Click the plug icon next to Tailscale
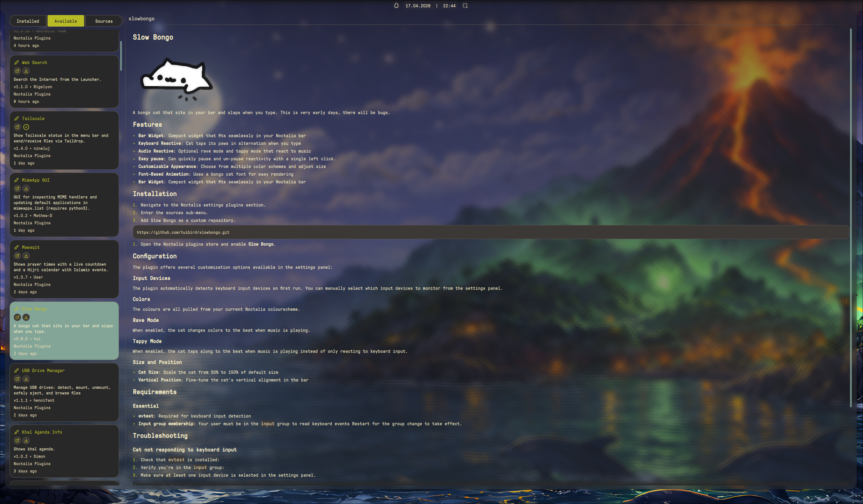Viewport: 863px width, 504px height. (x=16, y=119)
